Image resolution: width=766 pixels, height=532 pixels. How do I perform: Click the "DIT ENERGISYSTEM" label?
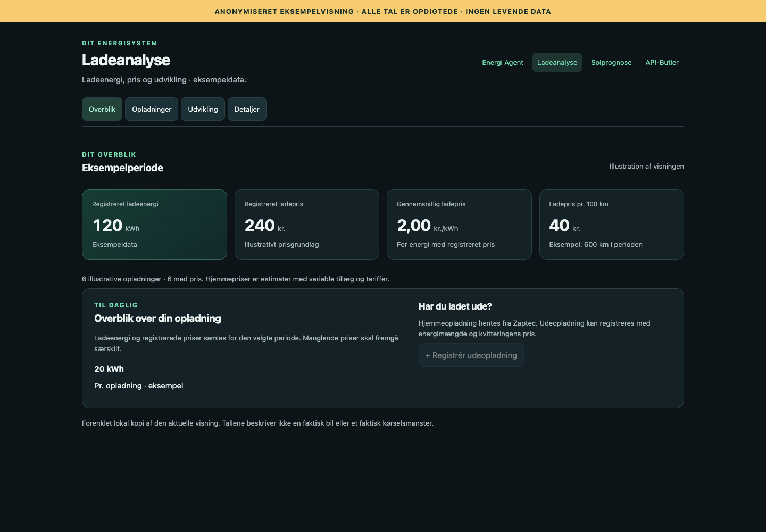click(x=120, y=43)
